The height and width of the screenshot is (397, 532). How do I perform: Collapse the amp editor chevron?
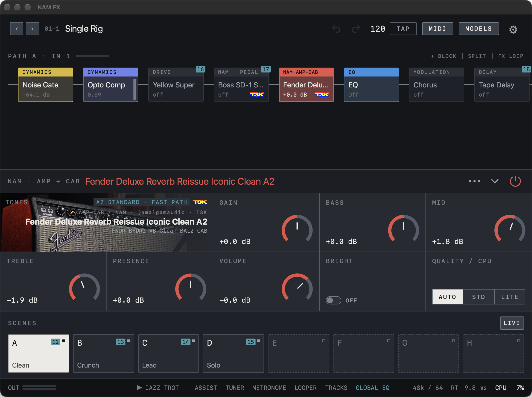point(495,181)
